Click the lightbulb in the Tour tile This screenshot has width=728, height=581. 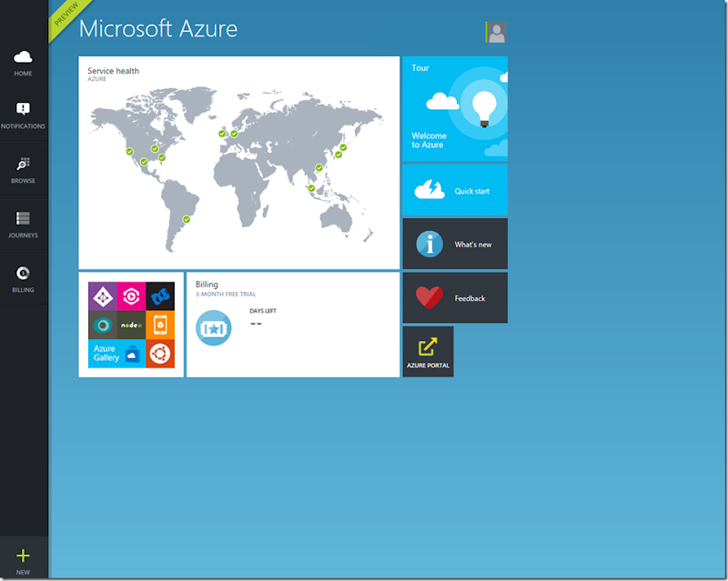coord(484,108)
